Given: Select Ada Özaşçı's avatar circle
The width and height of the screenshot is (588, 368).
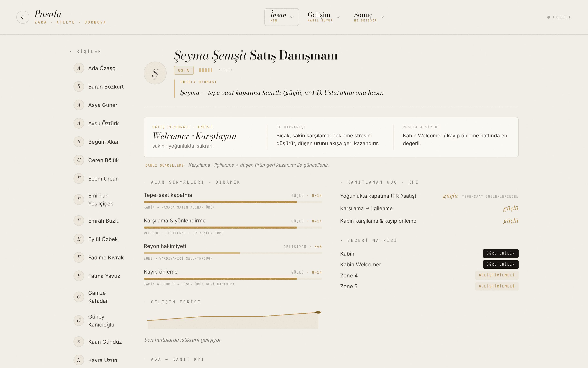Looking at the screenshot, I should point(79,68).
